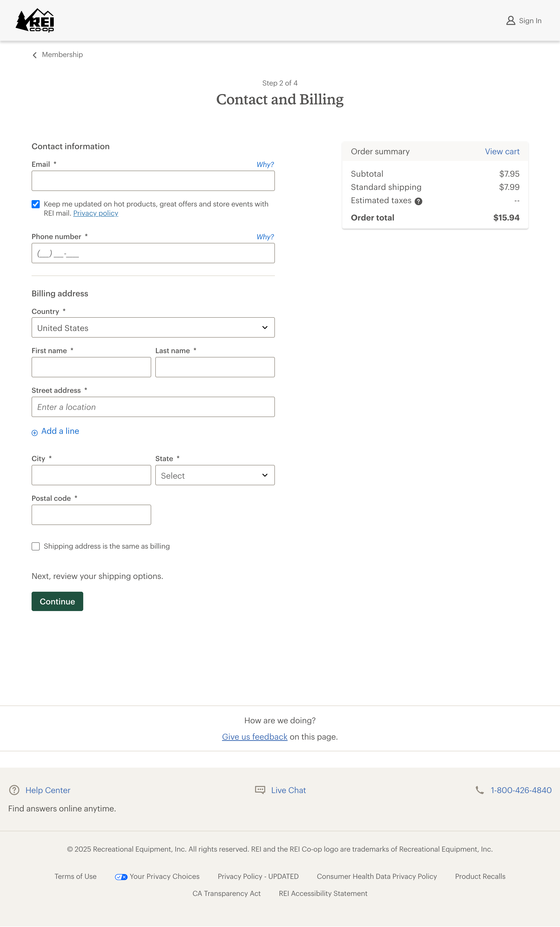Click the Continue button

coord(57,601)
